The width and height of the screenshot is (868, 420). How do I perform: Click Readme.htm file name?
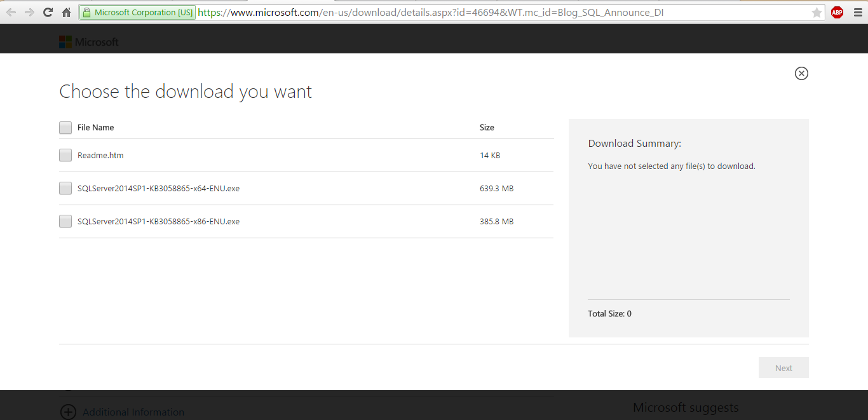(100, 155)
